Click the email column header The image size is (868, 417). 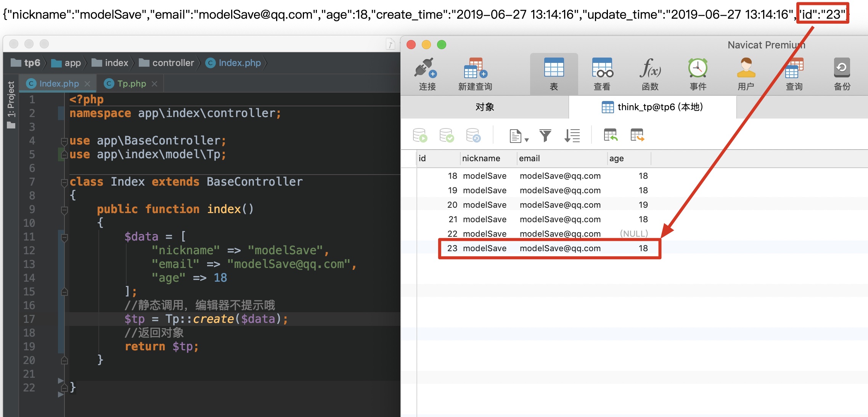562,158
